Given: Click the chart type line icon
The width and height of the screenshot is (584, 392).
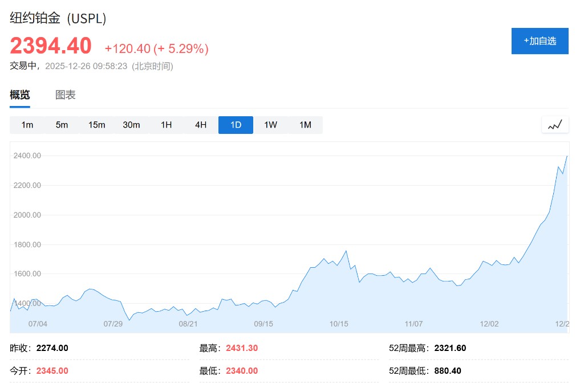Looking at the screenshot, I should pyautogui.click(x=555, y=125).
